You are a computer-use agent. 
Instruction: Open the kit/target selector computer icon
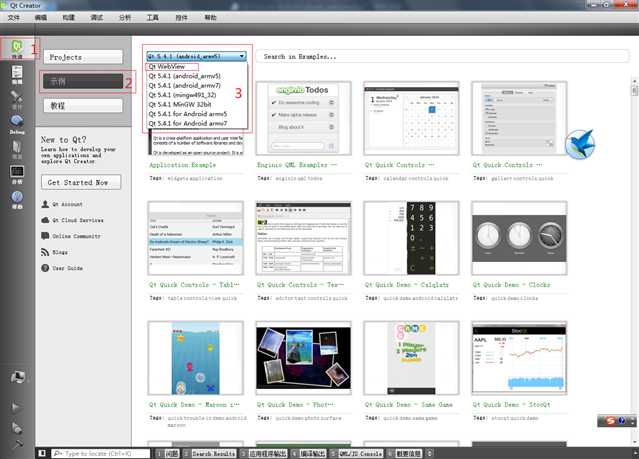17,377
